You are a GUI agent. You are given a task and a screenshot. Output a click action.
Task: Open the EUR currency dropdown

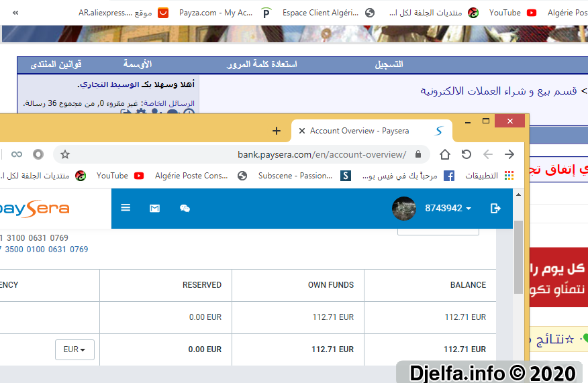pyautogui.click(x=75, y=349)
